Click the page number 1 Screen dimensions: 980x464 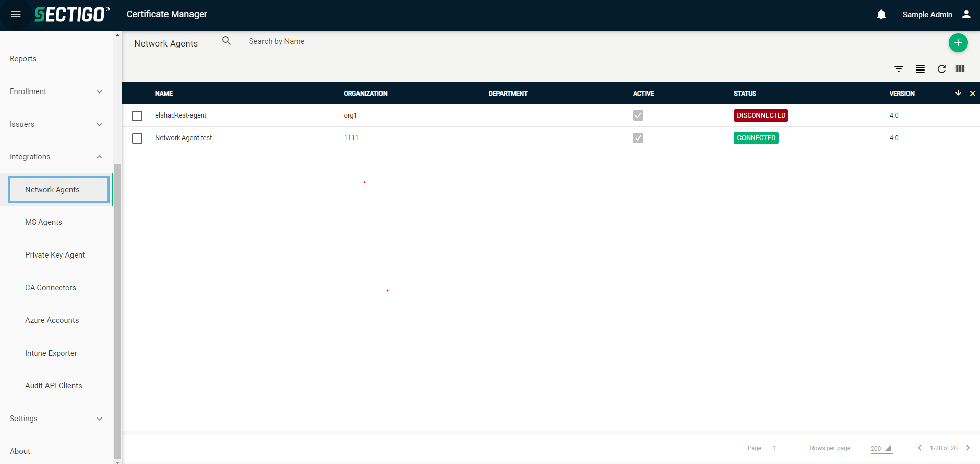tap(774, 448)
